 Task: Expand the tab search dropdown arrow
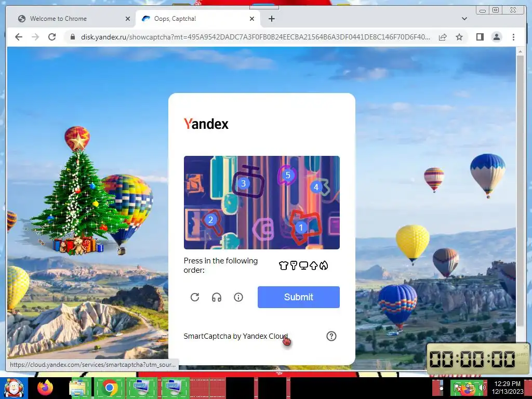point(464,19)
